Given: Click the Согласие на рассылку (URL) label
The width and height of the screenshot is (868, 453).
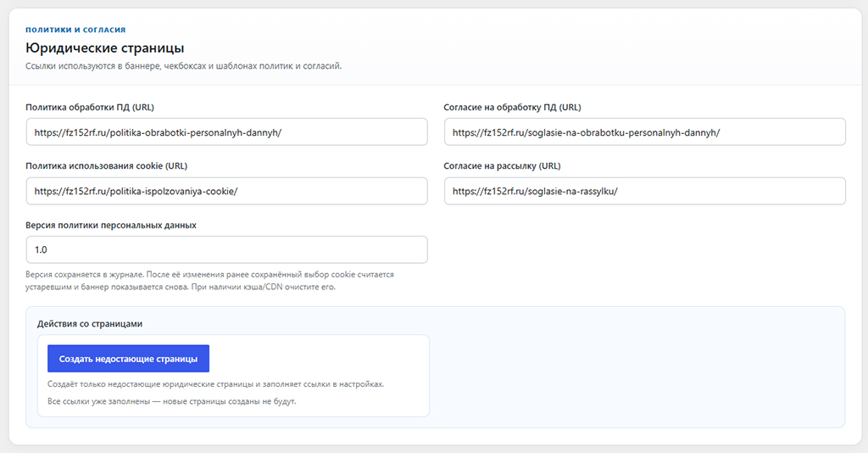Looking at the screenshot, I should point(502,166).
